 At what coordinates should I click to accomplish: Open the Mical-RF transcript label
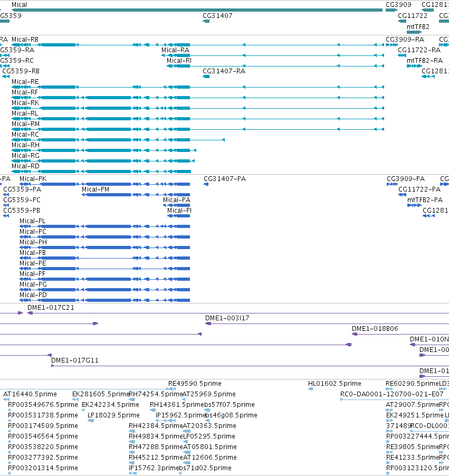tap(25, 92)
